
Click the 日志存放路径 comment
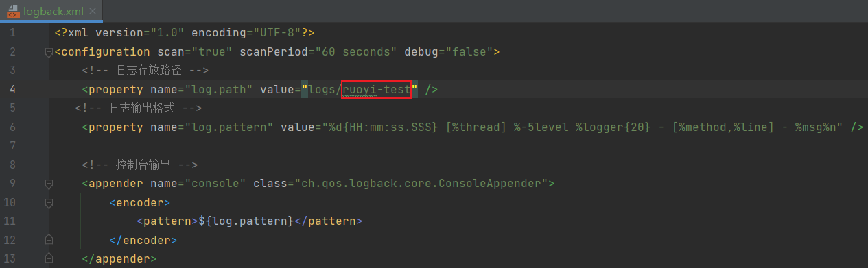pos(145,70)
